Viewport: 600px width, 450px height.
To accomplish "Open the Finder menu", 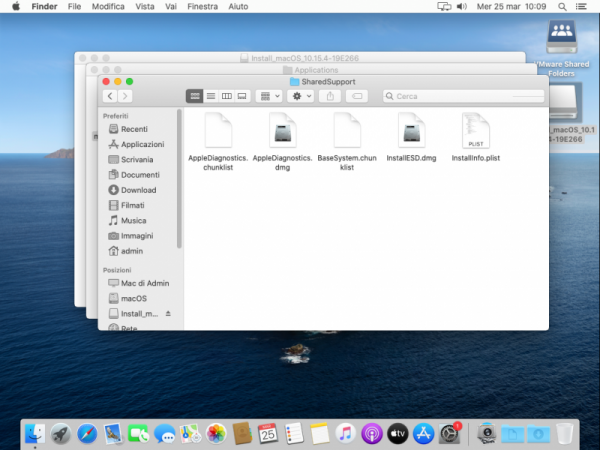I will point(44,7).
